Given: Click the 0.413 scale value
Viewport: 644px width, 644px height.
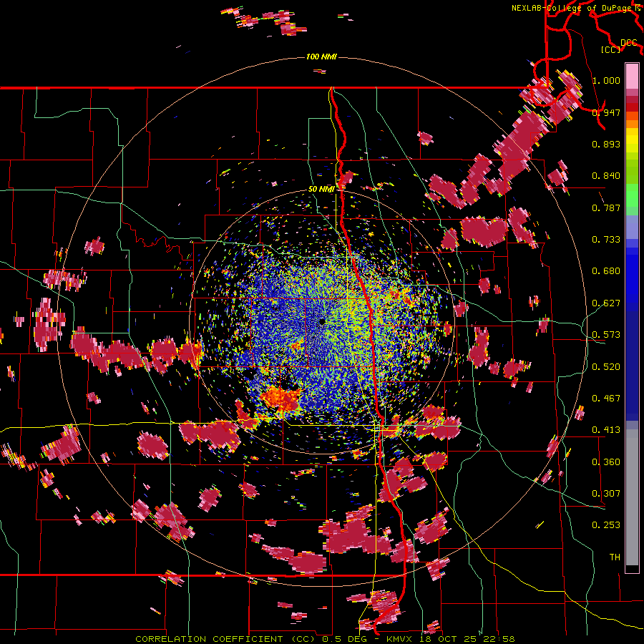Looking at the screenshot, I should point(606,430).
